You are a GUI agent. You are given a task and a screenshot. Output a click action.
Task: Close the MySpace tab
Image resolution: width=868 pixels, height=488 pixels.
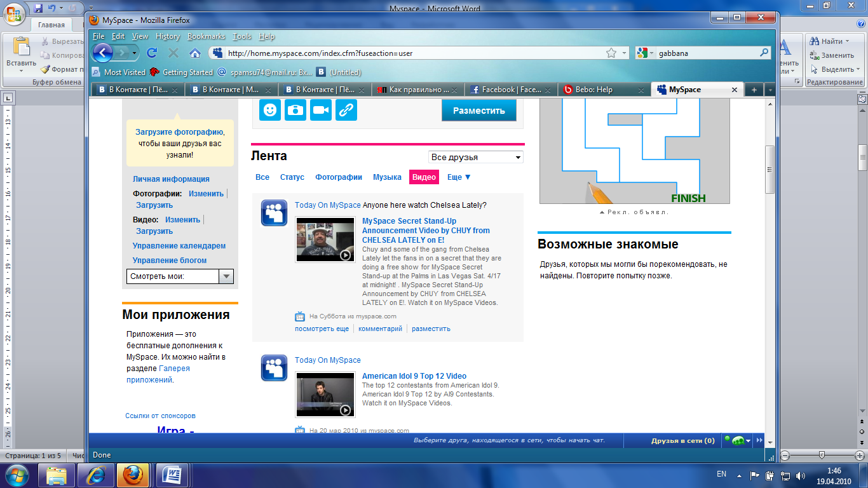point(735,90)
